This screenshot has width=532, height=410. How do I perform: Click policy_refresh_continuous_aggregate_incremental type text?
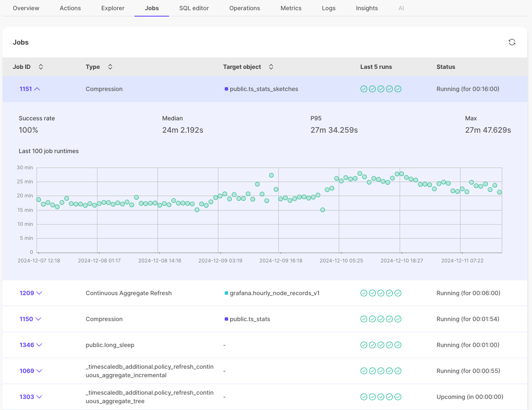(x=149, y=371)
